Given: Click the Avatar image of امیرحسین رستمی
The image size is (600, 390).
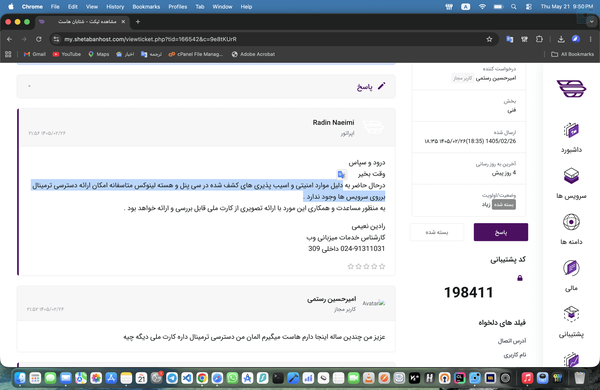Looking at the screenshot, I should coord(373,303).
